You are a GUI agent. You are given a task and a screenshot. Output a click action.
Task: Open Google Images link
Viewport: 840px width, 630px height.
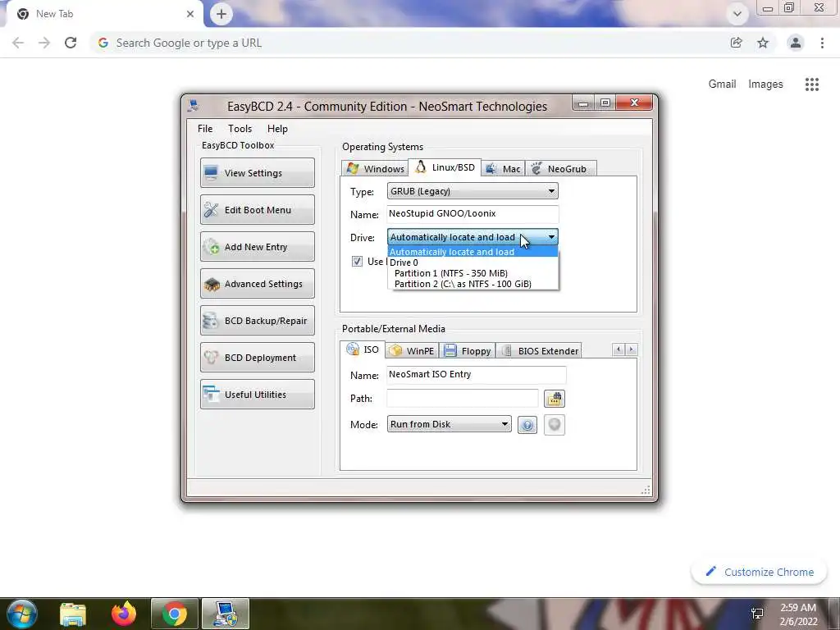(765, 84)
